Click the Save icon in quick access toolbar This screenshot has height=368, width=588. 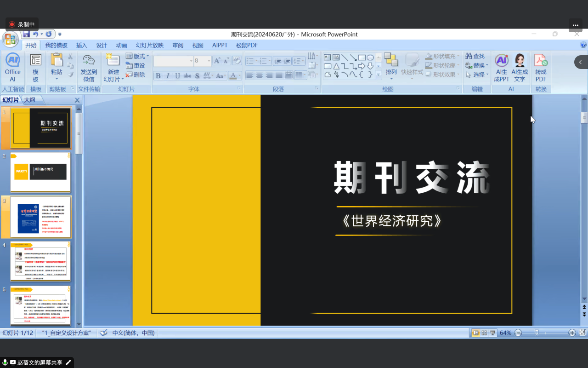(26, 34)
